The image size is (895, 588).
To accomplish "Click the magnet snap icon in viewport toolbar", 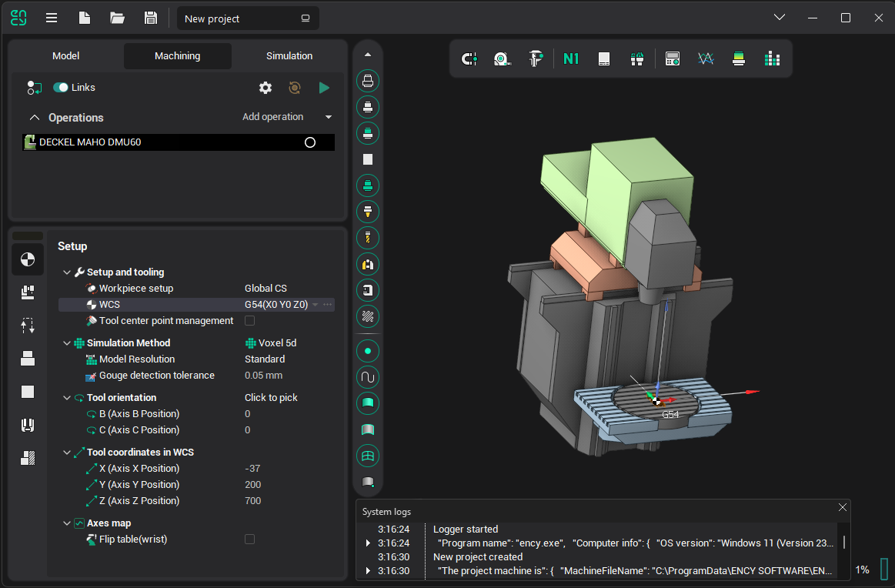I will tap(469, 58).
